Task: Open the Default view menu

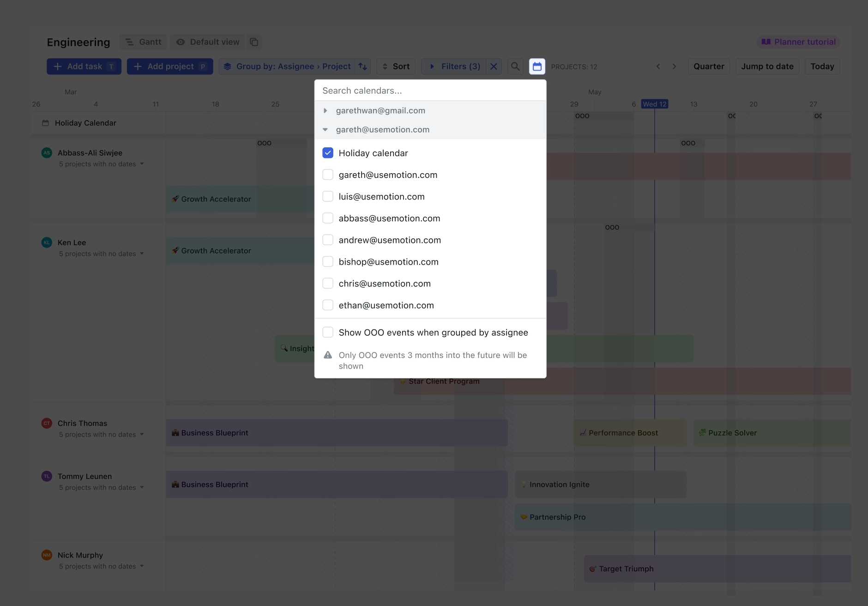Action: click(208, 42)
